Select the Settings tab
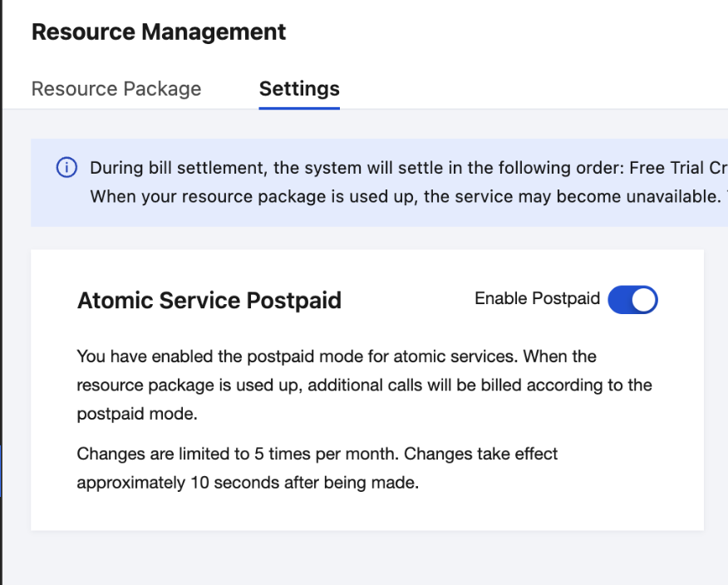Viewport: 728px width, 585px height. [299, 89]
